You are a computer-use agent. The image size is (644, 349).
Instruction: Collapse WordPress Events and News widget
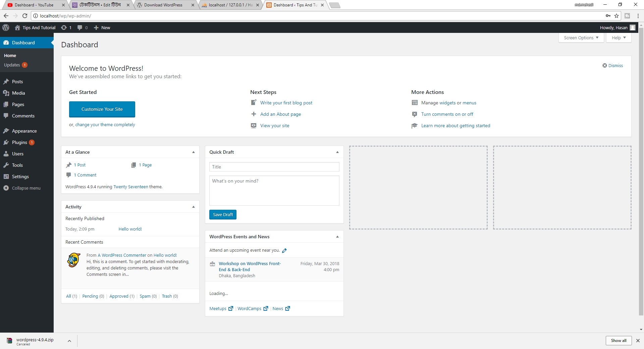point(337,237)
